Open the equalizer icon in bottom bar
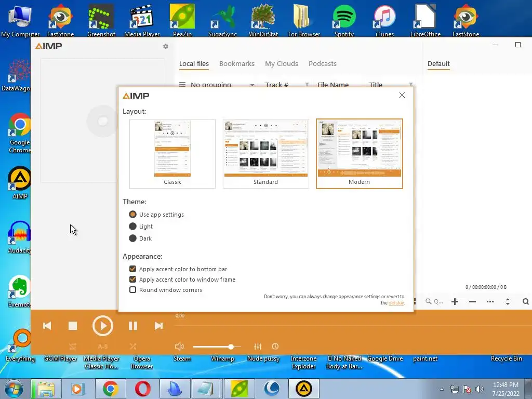532x399 pixels. 258,347
